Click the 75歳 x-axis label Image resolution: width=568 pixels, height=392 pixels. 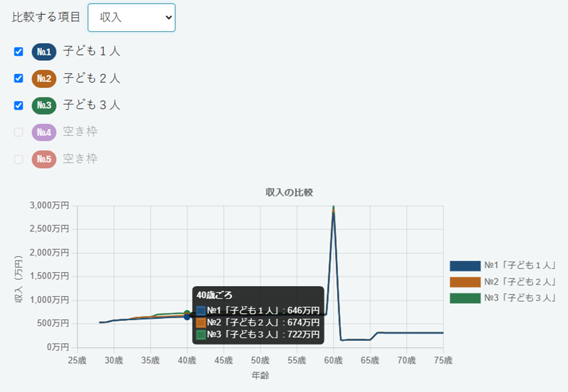(x=443, y=360)
